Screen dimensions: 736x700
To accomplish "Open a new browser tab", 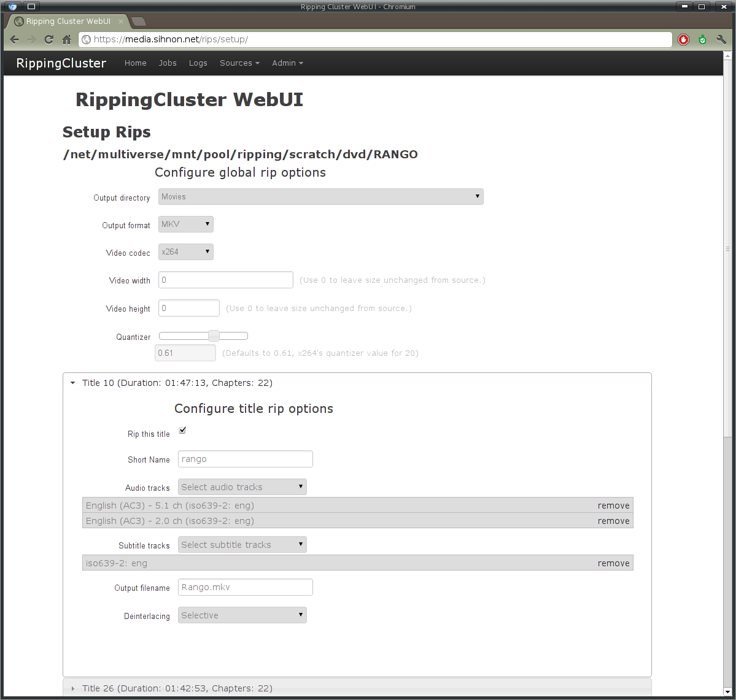I will [x=139, y=21].
